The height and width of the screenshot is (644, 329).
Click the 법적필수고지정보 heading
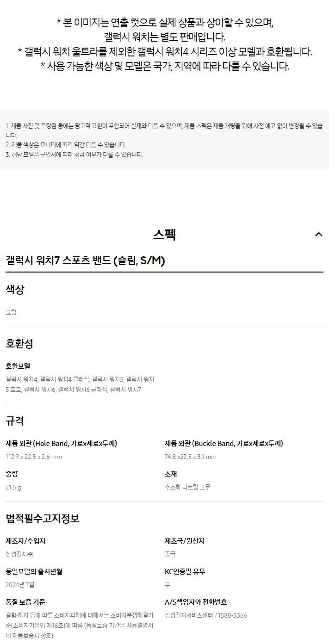tap(43, 519)
